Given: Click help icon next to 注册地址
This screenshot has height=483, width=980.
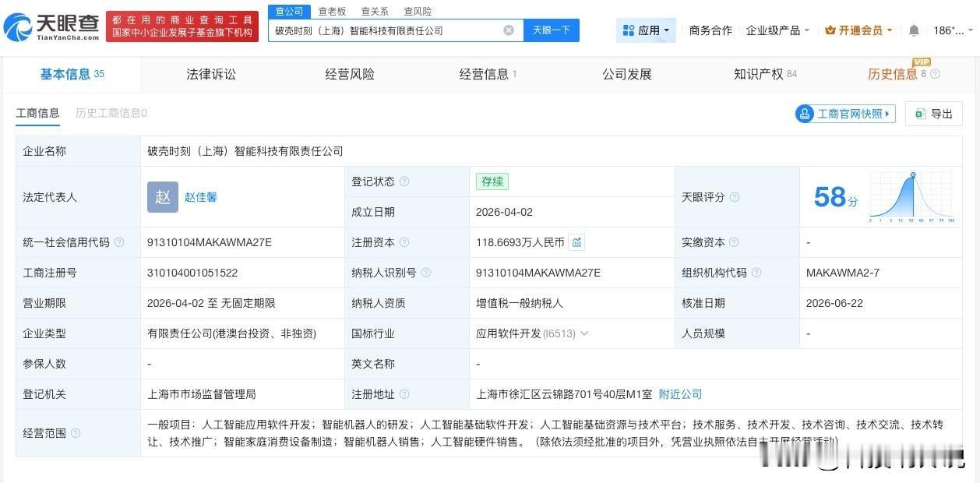Looking at the screenshot, I should (404, 394).
